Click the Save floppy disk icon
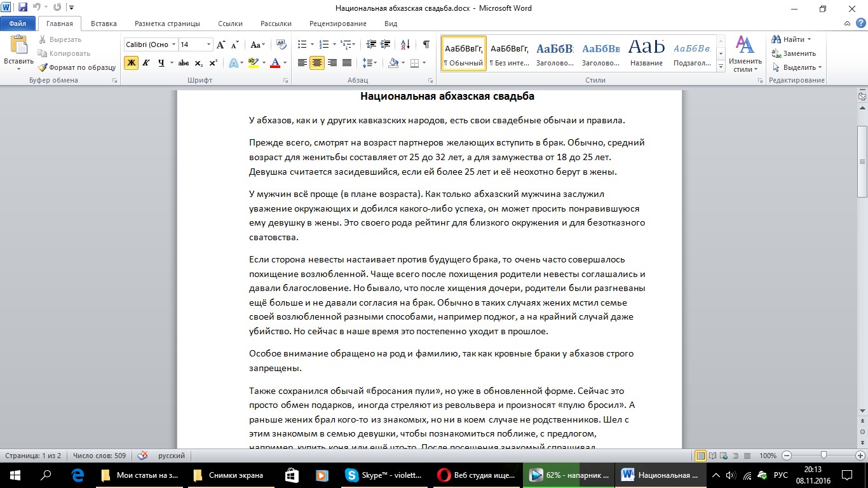 [23, 8]
